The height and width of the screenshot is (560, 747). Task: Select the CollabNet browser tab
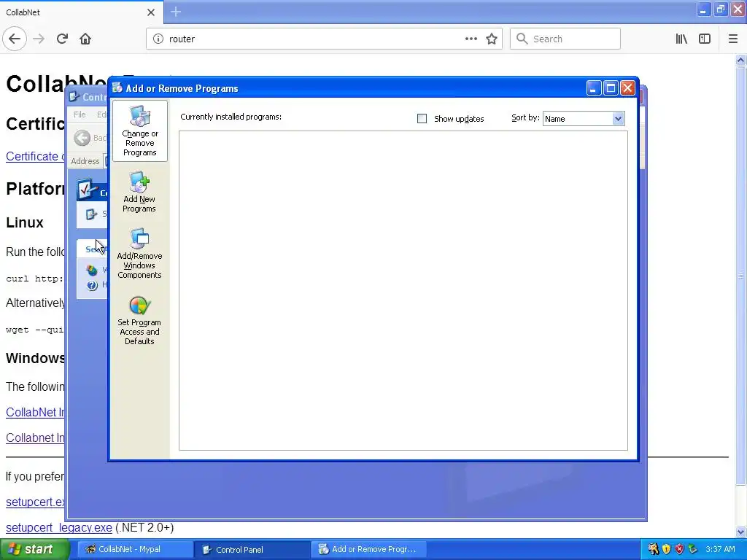click(81, 12)
